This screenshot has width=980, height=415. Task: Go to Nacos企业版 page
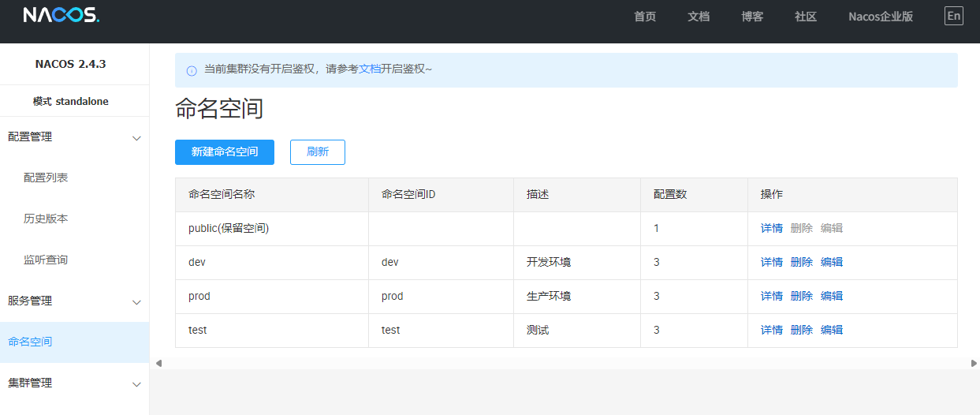coord(880,17)
